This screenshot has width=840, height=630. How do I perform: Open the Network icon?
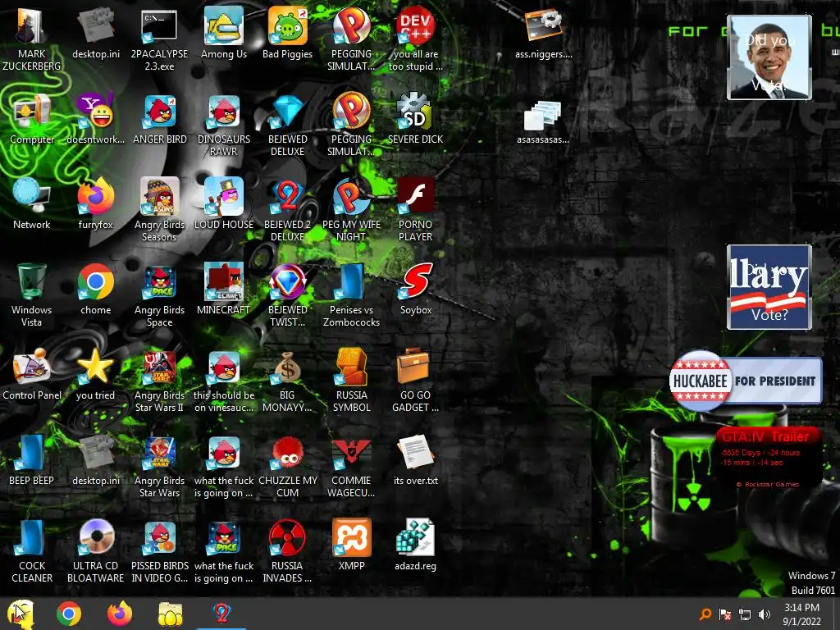point(32,203)
